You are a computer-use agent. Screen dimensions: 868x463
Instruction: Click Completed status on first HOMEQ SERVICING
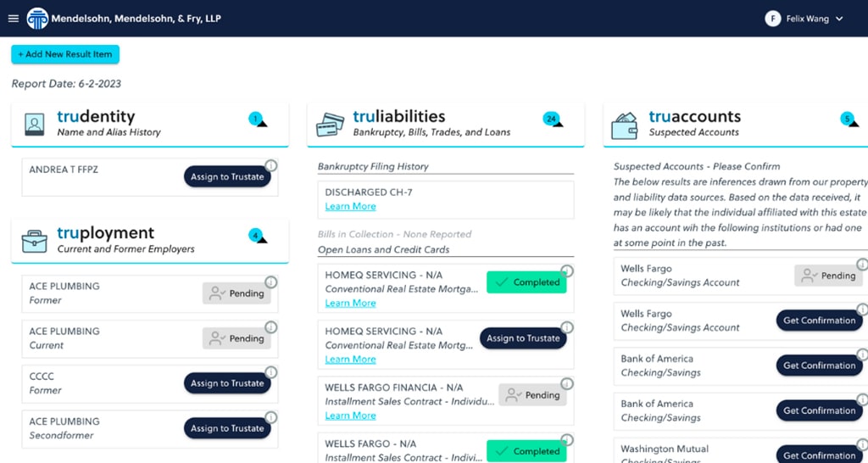pos(526,282)
